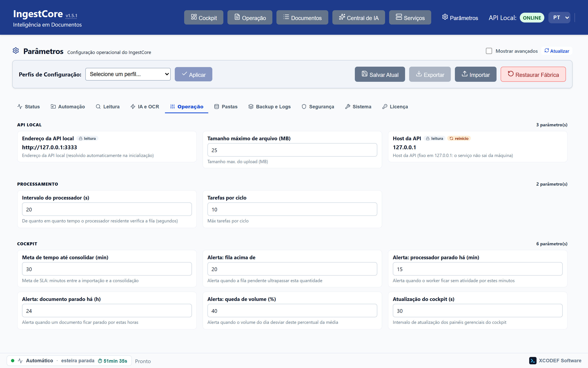Screen dimensions: 588x368
Task: Click the download icon on the Exportar button
Action: [x=419, y=74]
